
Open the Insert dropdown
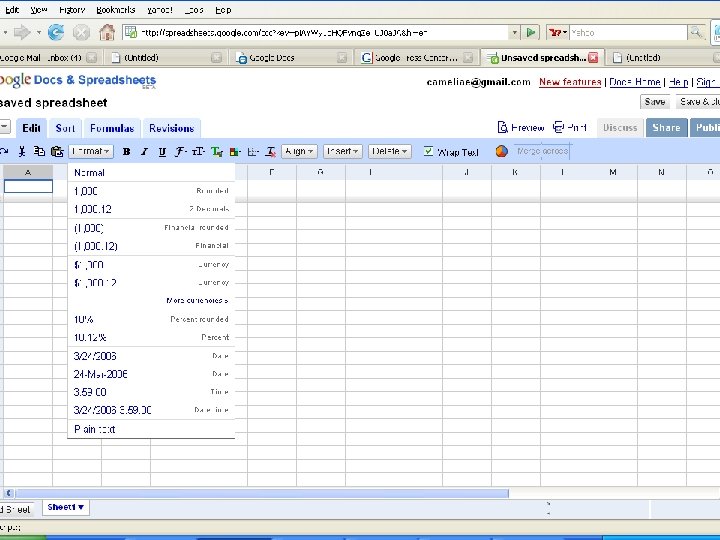pyautogui.click(x=343, y=151)
